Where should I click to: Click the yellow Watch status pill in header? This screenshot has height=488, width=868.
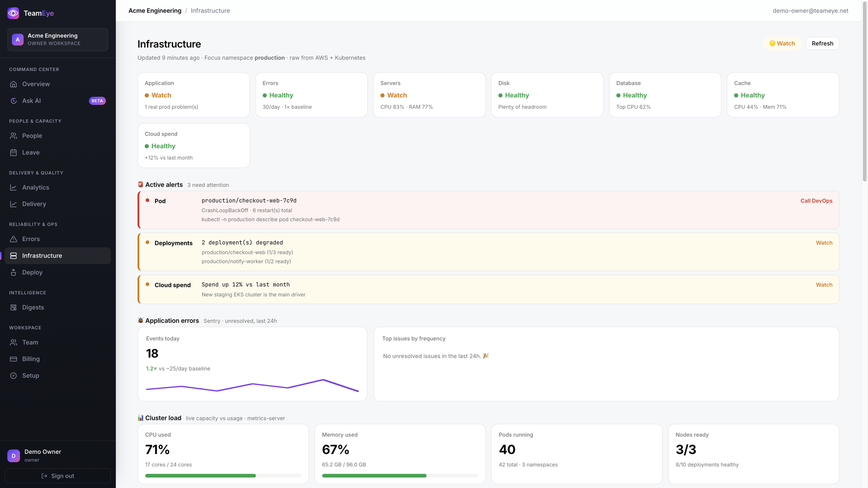(782, 43)
